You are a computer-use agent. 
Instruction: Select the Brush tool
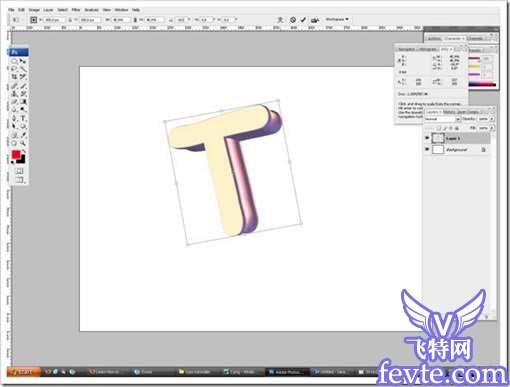tap(23, 86)
